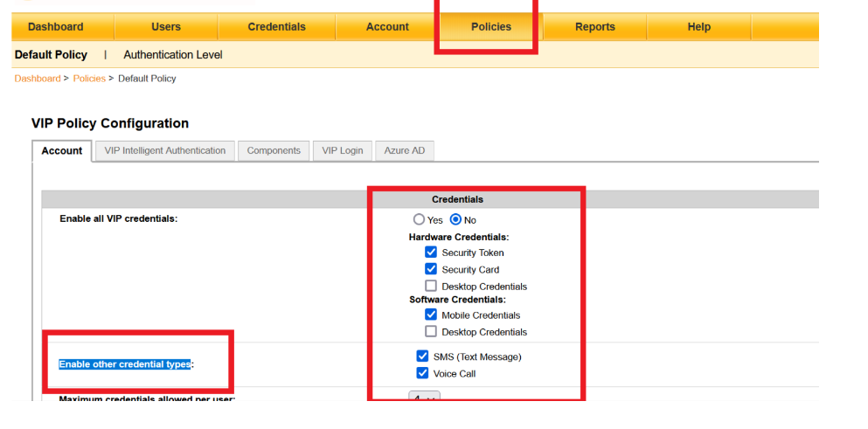Uncheck the Security Token checkbox
868x429 pixels.
pyautogui.click(x=431, y=253)
